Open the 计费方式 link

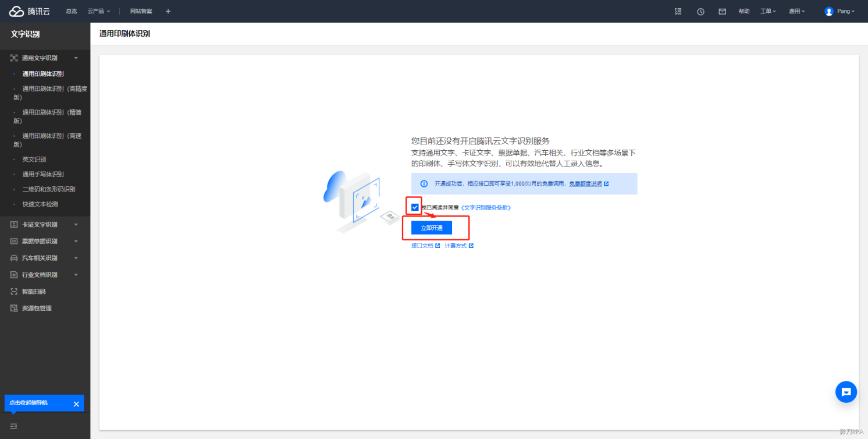[459, 246]
